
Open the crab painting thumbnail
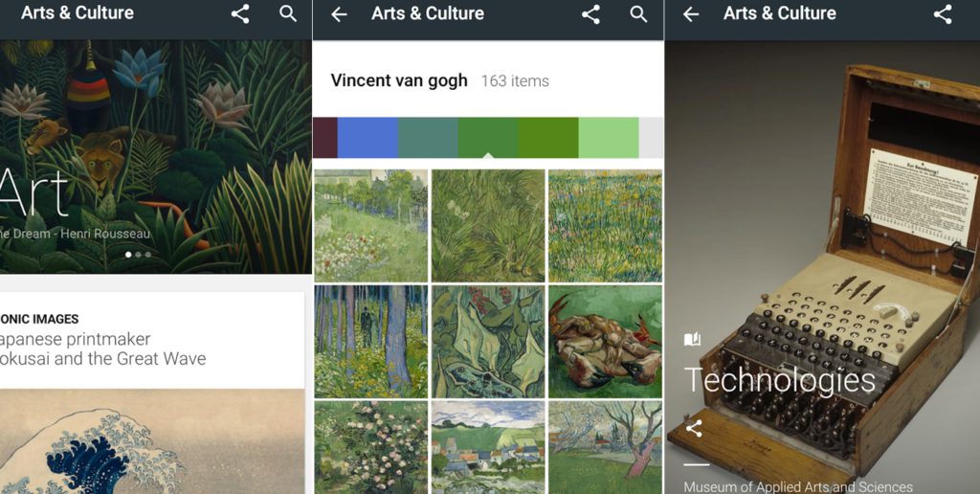pyautogui.click(x=605, y=342)
